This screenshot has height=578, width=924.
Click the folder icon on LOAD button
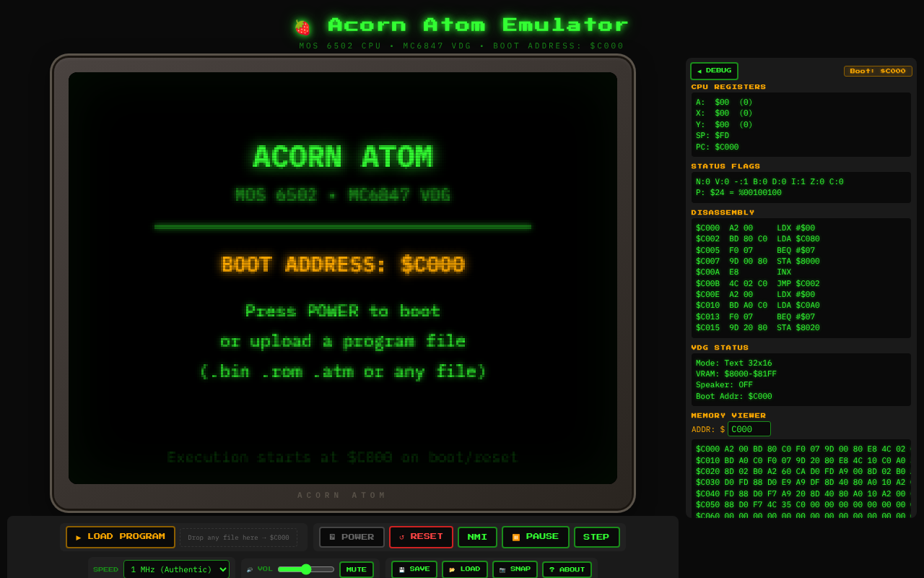[452, 569]
